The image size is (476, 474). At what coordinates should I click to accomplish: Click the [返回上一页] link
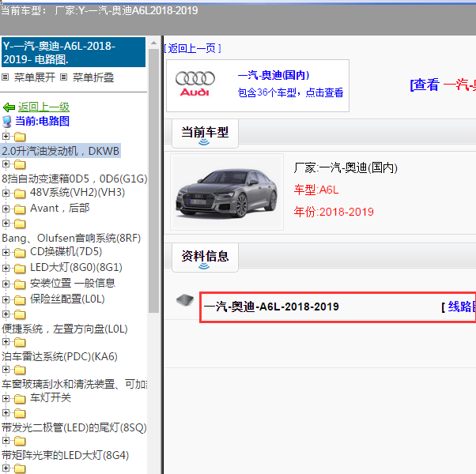pos(192,48)
